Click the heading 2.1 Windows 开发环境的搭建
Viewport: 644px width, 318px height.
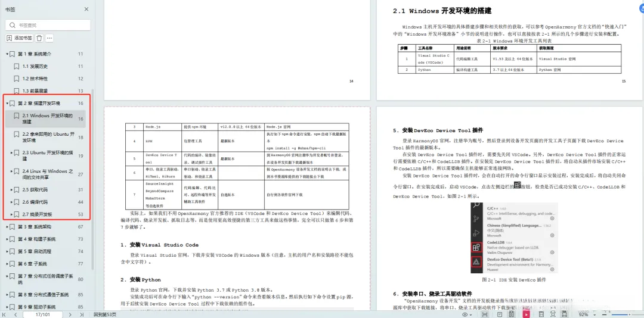point(442,11)
